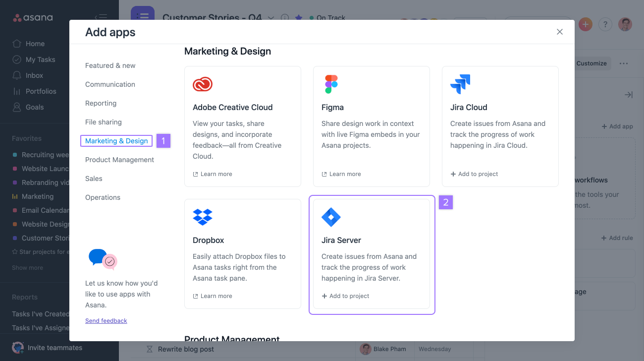Open Learn more under Adobe Creative Cloud
The height and width of the screenshot is (361, 644).
213,174
